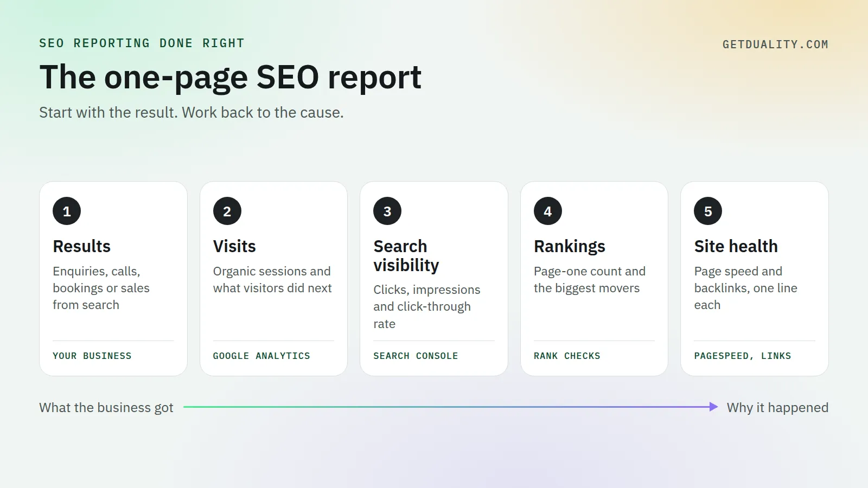Click the number 4 badge on Rankings card
The image size is (868, 488).
548,211
